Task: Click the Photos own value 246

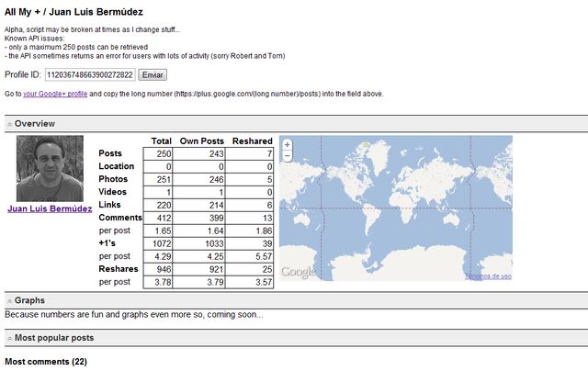Action: [217, 179]
